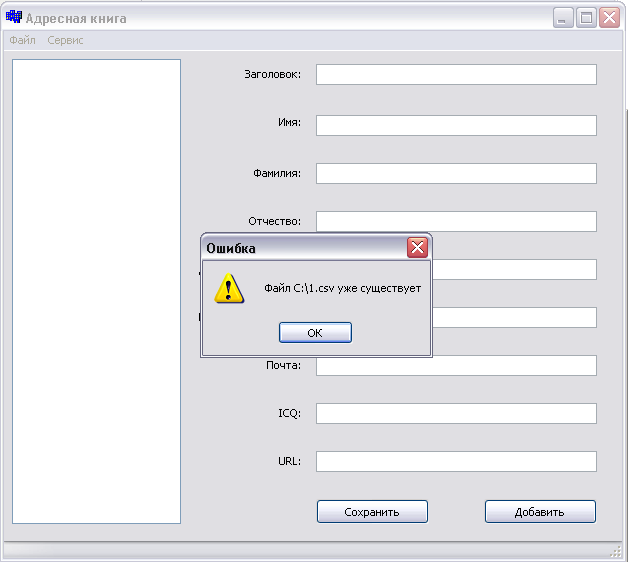
Task: Open the Сервис menu
Action: pyautogui.click(x=65, y=40)
